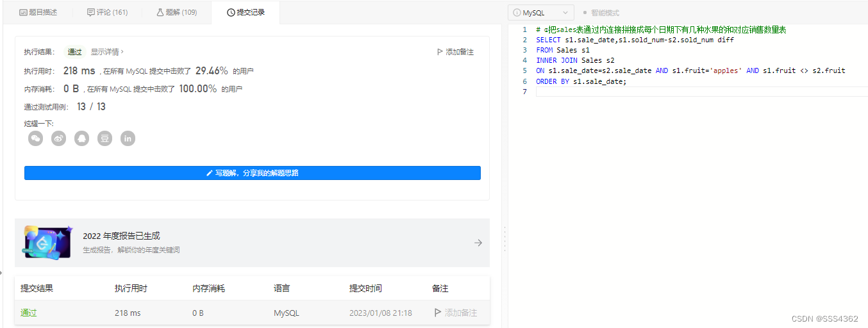The image size is (868, 328).
Task: Click 添加备注 next to the result
Action: coord(455,52)
